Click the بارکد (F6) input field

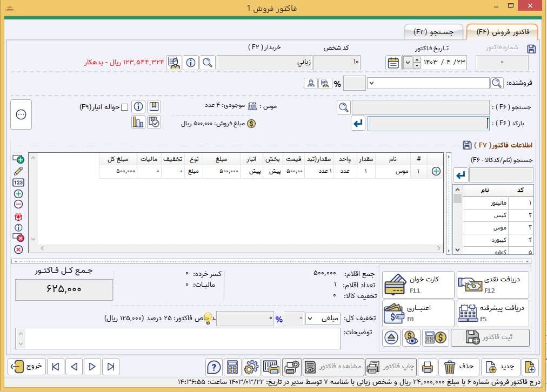pos(429,124)
